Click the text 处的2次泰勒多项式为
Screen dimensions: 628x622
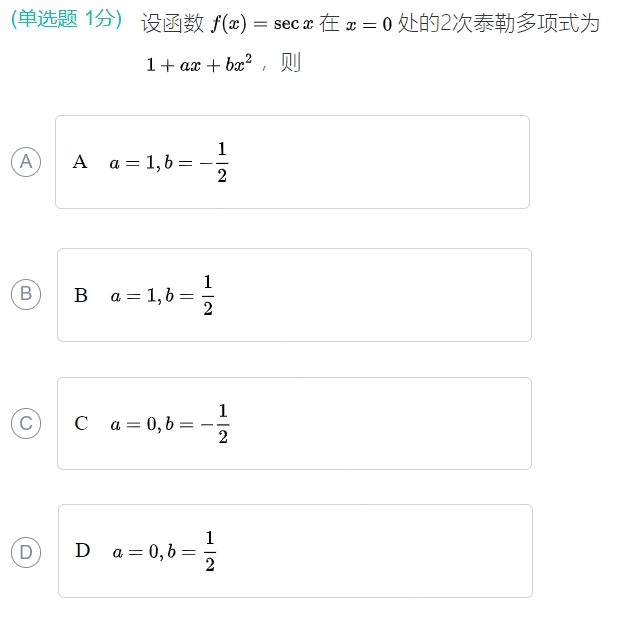coord(499,23)
